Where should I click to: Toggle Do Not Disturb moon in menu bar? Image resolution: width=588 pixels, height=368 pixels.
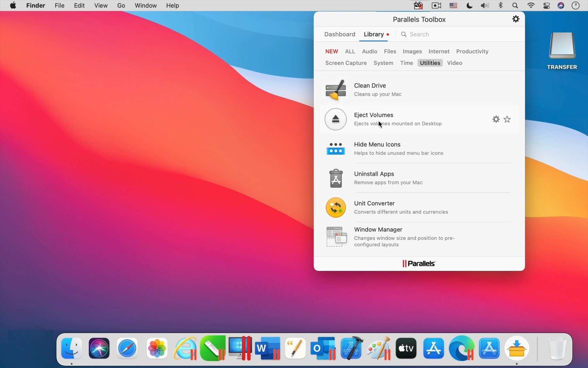pyautogui.click(x=469, y=6)
